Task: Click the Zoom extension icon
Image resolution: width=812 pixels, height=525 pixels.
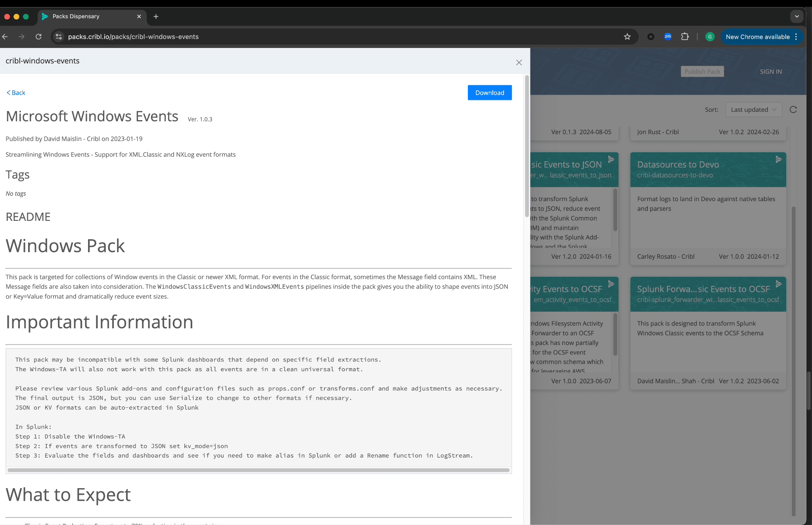Action: (668, 37)
